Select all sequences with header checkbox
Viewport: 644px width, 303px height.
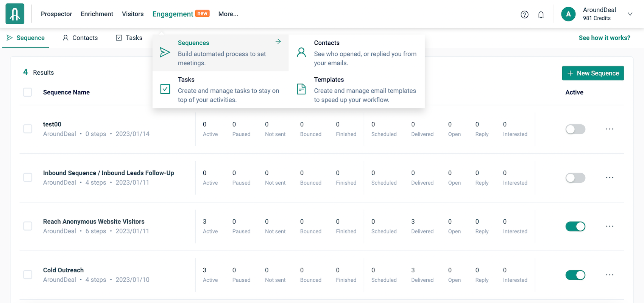click(x=28, y=92)
